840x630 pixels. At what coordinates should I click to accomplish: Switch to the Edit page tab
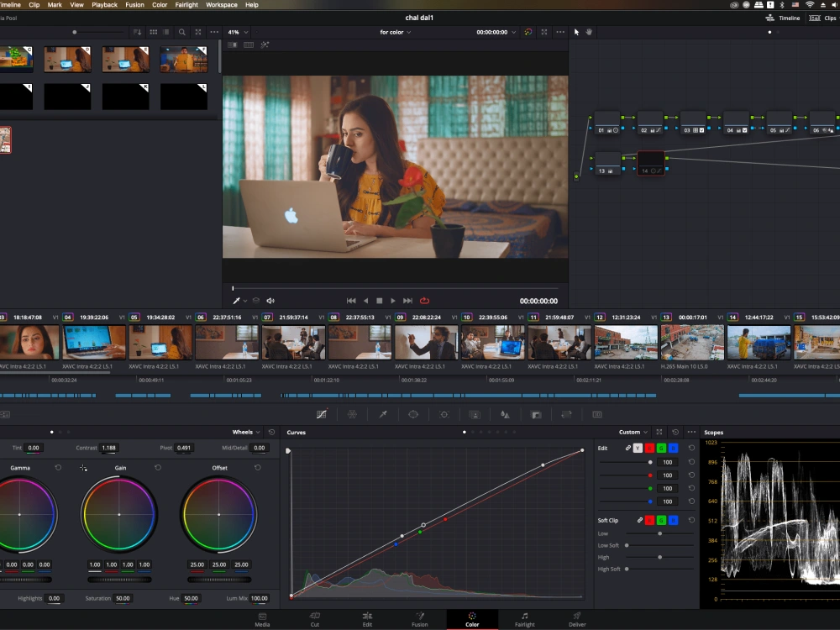pyautogui.click(x=367, y=619)
